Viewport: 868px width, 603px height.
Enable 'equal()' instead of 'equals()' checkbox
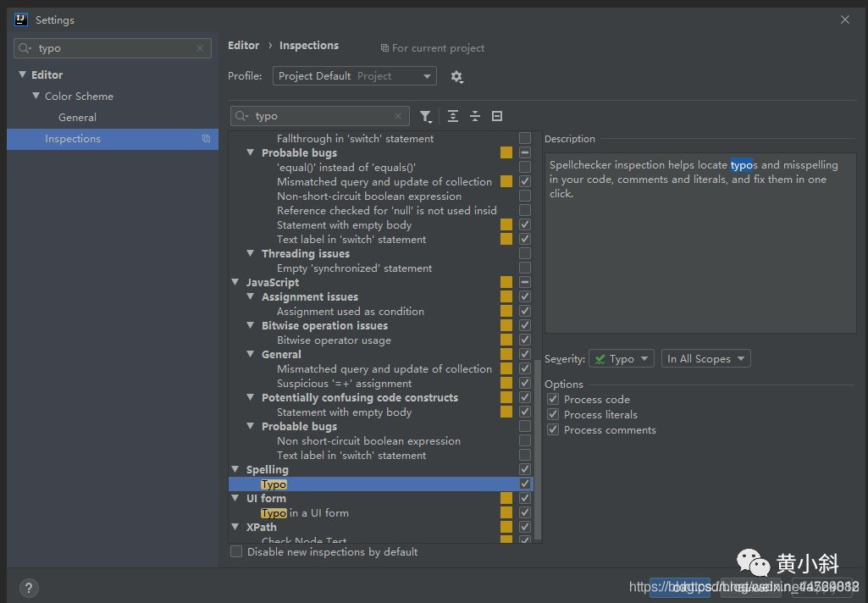tap(525, 167)
